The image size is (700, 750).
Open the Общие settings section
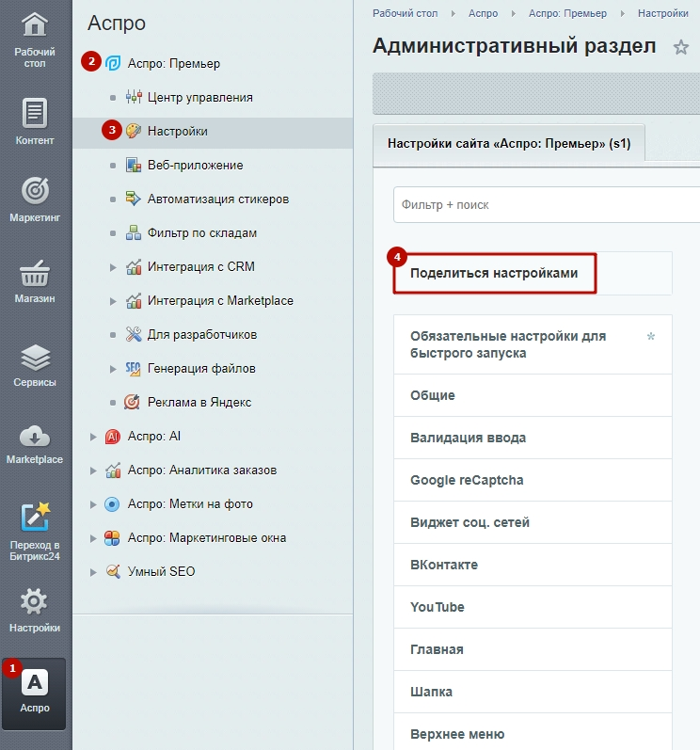coord(533,395)
